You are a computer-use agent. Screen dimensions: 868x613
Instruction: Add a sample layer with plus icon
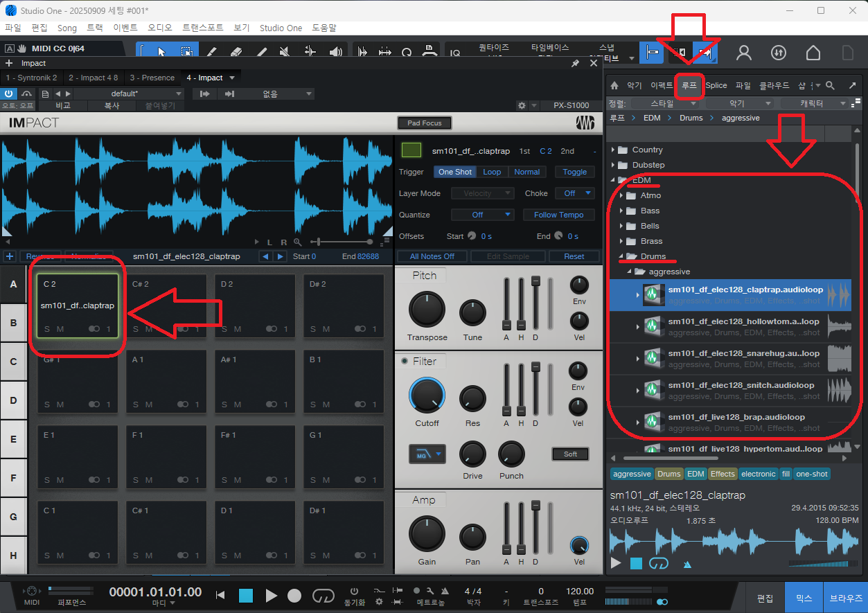(10, 256)
